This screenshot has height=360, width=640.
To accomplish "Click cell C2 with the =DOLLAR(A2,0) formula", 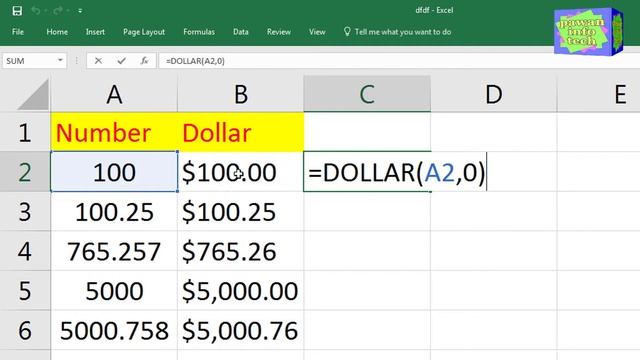I will [x=367, y=172].
